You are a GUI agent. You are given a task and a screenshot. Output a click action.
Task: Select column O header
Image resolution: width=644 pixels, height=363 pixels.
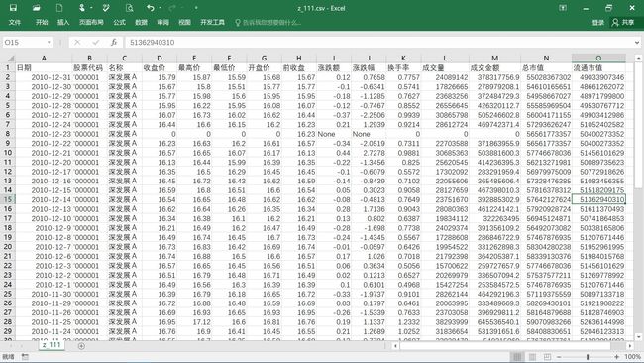point(598,58)
